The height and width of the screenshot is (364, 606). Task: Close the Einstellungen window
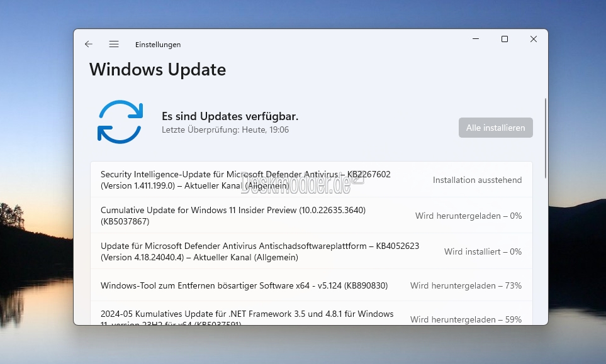(x=534, y=39)
